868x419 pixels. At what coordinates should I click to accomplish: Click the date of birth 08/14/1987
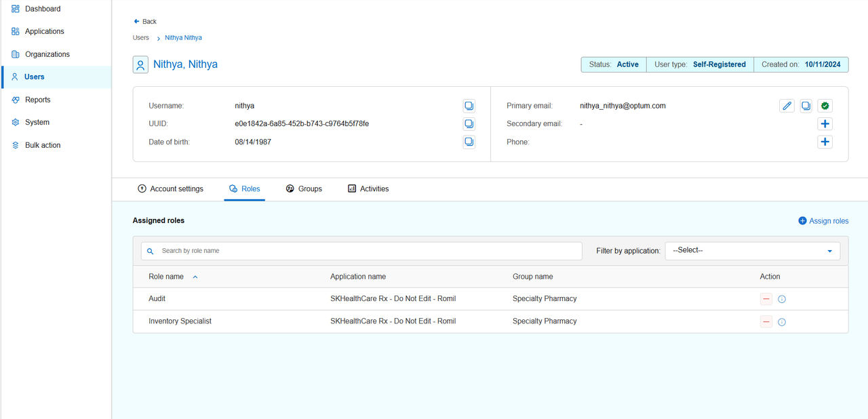[253, 142]
